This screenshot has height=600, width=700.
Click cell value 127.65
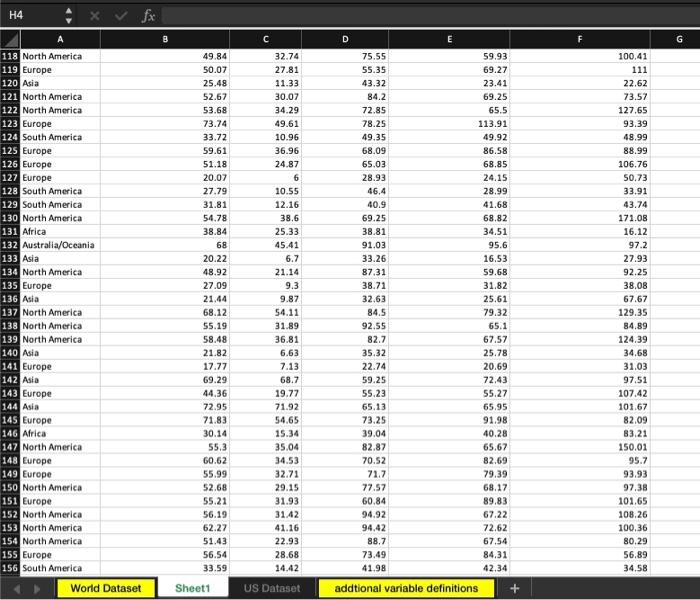point(580,110)
